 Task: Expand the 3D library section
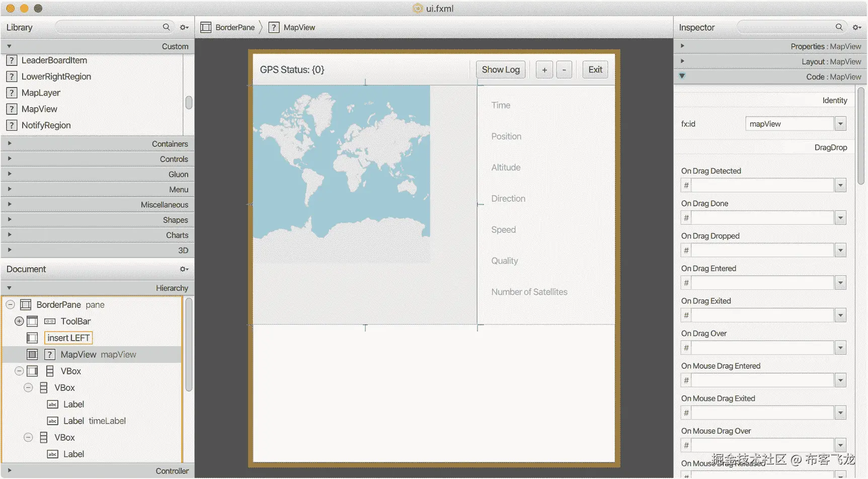coord(9,250)
